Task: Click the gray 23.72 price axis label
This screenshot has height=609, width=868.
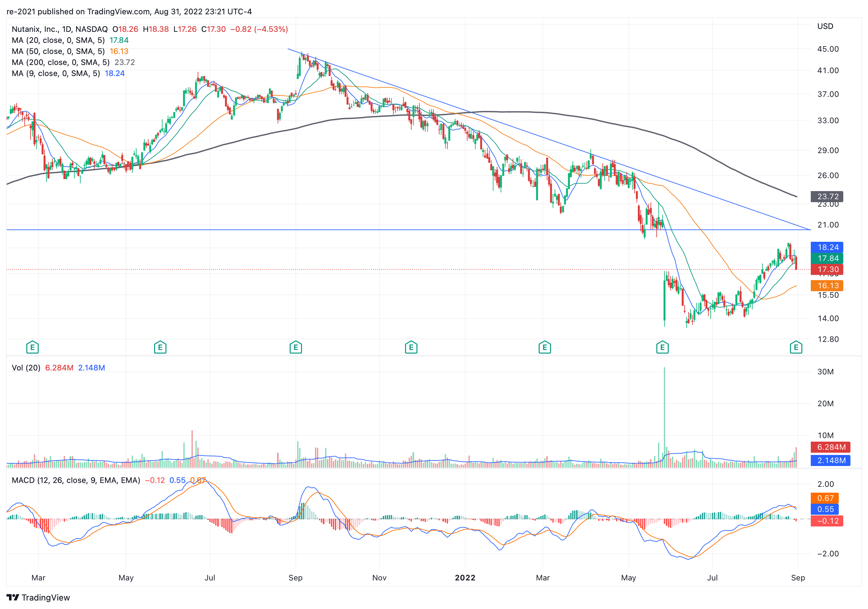Action: [827, 197]
